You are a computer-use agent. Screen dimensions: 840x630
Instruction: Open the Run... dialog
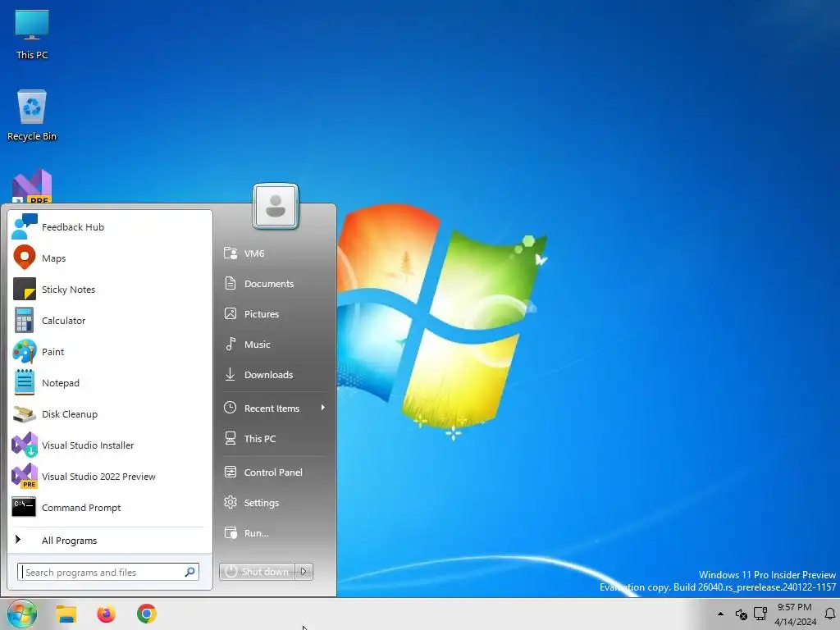275,533
